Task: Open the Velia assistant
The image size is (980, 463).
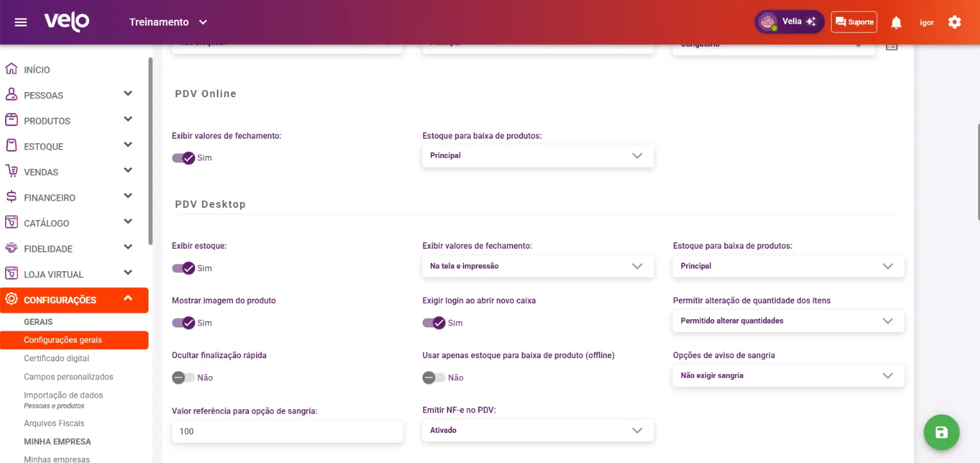Action: coord(789,22)
